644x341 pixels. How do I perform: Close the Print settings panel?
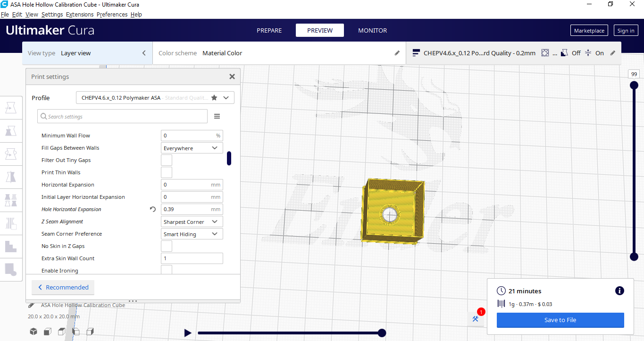(232, 77)
